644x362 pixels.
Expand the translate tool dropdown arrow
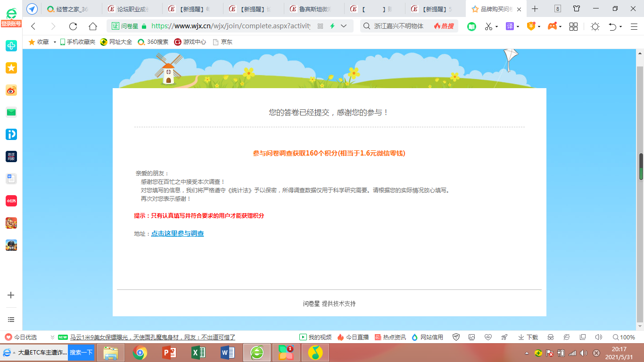pos(518,27)
